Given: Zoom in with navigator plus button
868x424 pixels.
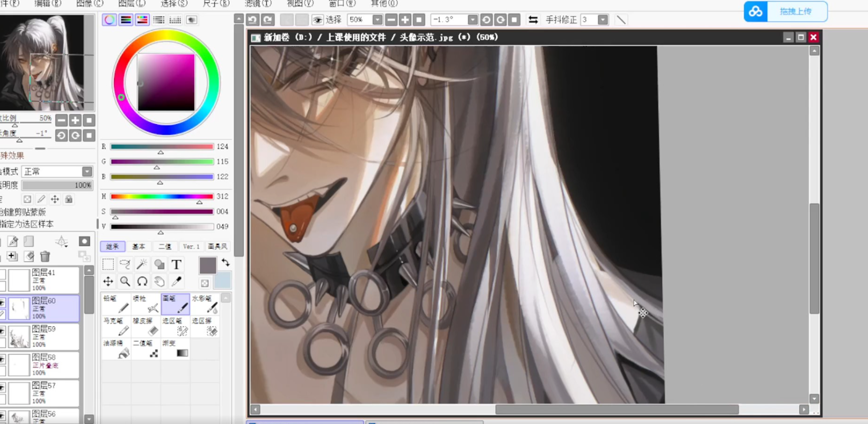Looking at the screenshot, I should coord(75,120).
